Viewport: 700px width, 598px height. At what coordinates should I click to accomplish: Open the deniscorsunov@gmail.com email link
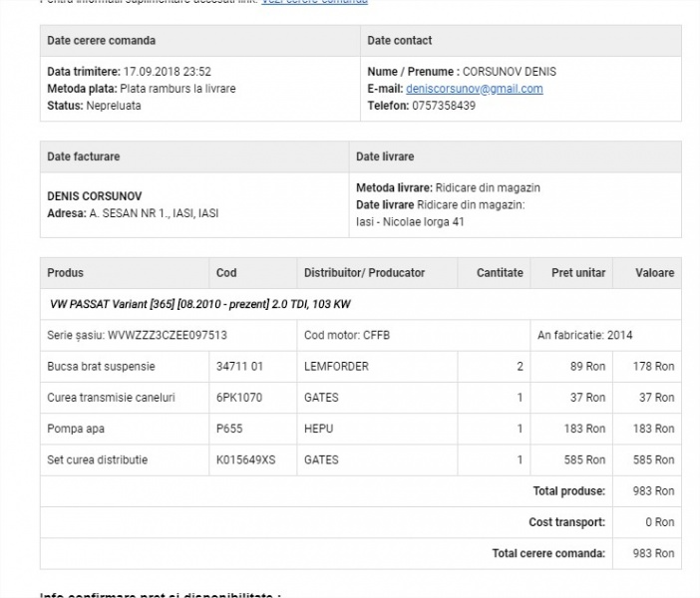point(474,89)
